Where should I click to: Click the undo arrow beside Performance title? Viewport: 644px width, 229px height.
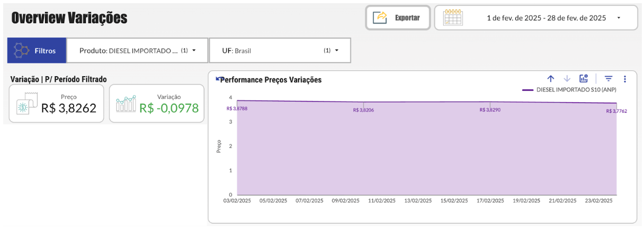pos(218,79)
